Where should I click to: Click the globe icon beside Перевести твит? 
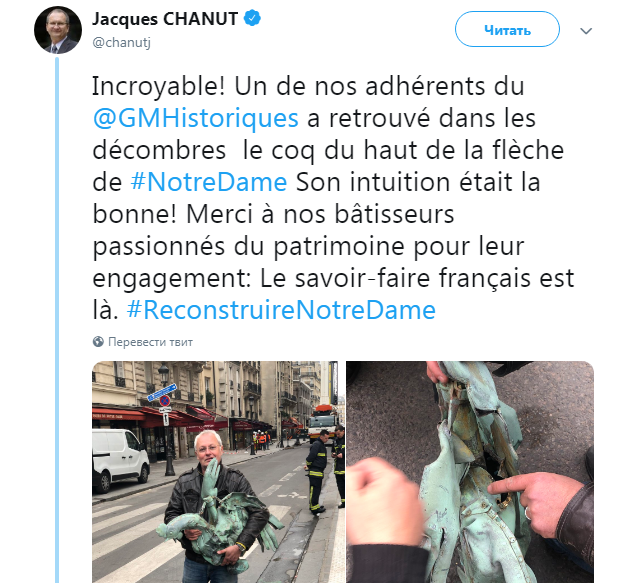click(98, 342)
